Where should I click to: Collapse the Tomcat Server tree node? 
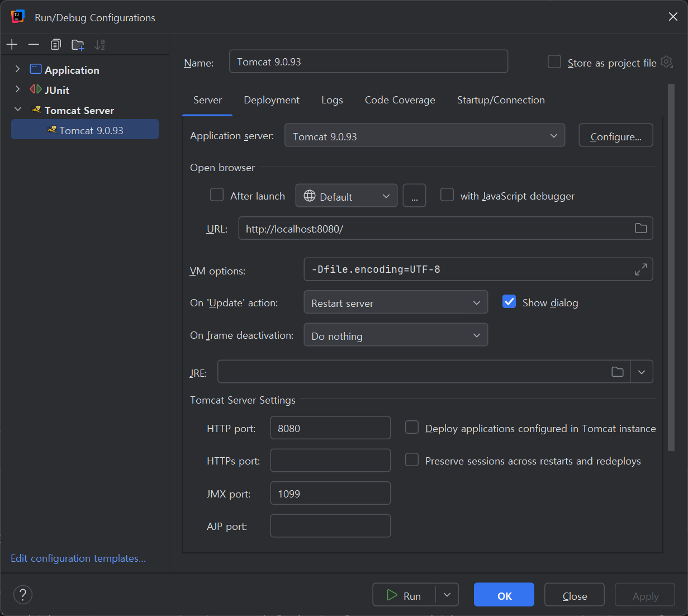coord(18,110)
